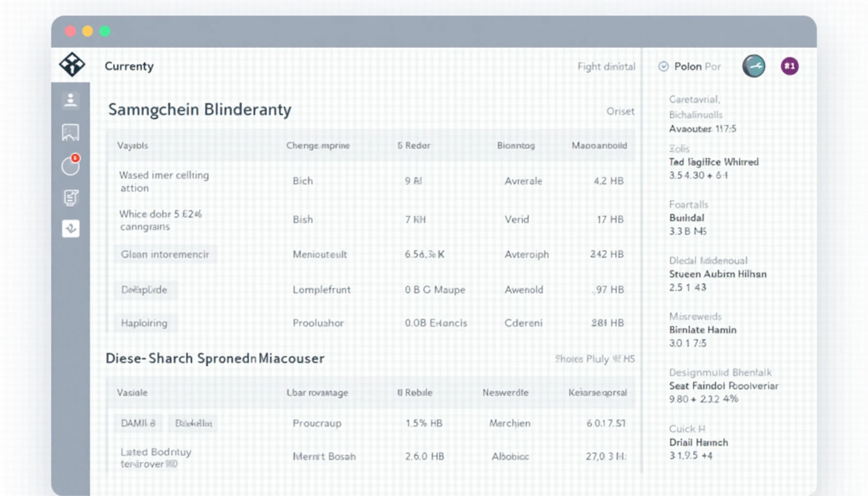Click the Albobicc cell
The image size is (868, 496).
pyautogui.click(x=510, y=456)
